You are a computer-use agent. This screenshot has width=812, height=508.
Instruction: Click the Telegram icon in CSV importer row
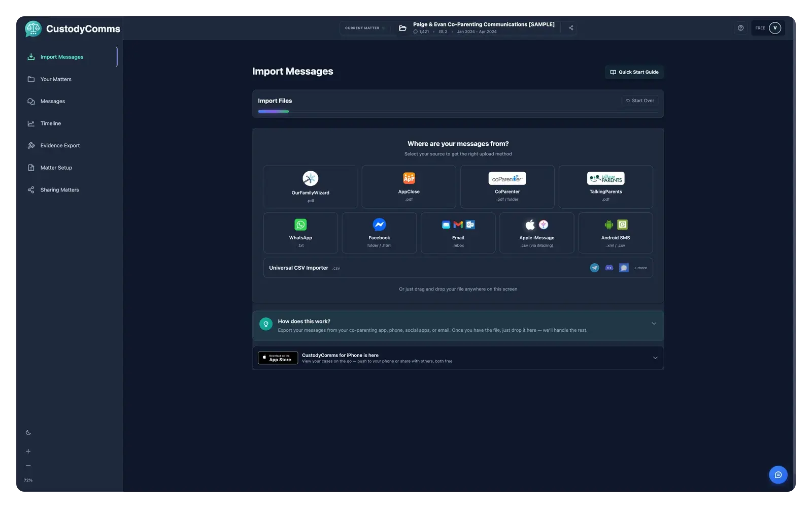[x=594, y=268]
